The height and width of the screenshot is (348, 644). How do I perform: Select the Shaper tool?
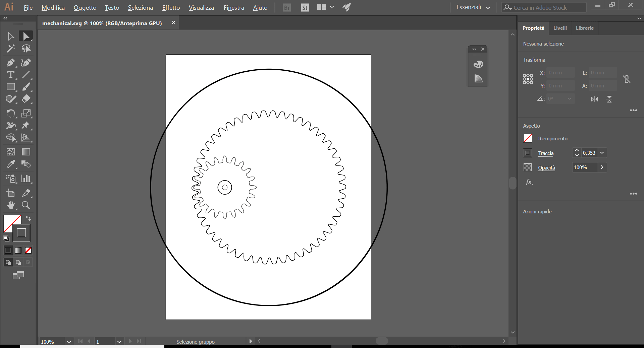point(11,99)
